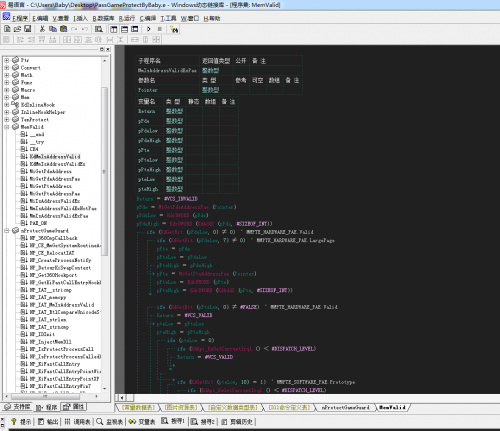500x431 pixels.
Task: Click the code editor scroll-left arrow
Action: point(122,397)
